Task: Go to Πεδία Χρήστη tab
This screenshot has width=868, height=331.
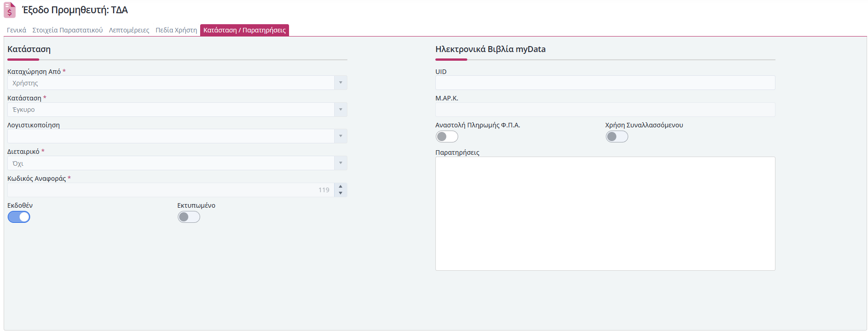Action: [176, 30]
